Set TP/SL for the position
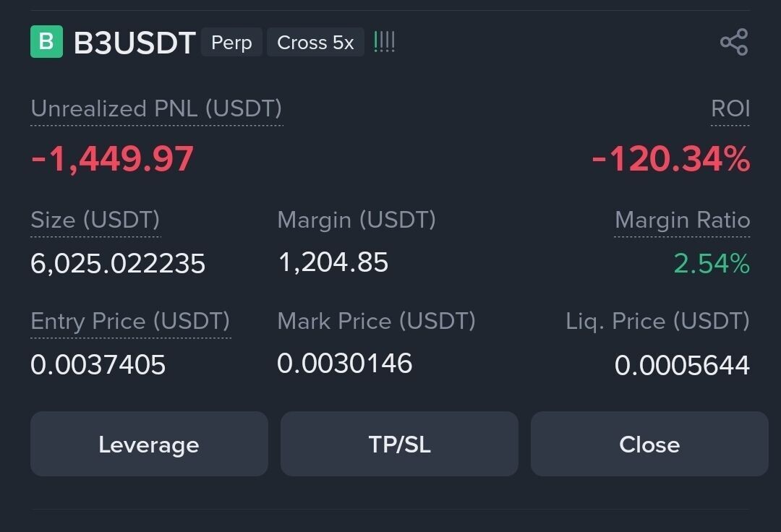781x532 pixels. pyautogui.click(x=399, y=444)
